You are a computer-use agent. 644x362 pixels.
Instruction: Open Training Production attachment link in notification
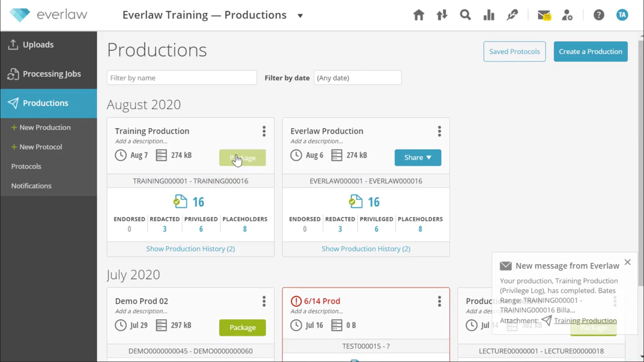pyautogui.click(x=585, y=321)
